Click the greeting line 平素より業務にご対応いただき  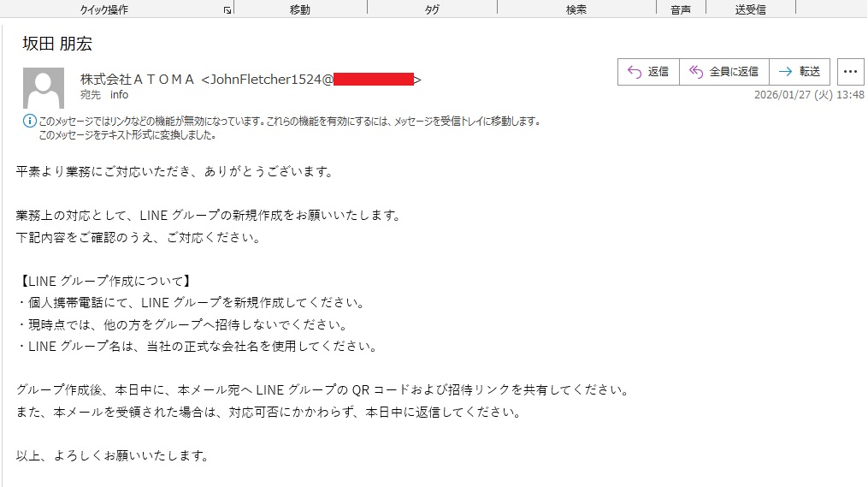pyautogui.click(x=175, y=172)
